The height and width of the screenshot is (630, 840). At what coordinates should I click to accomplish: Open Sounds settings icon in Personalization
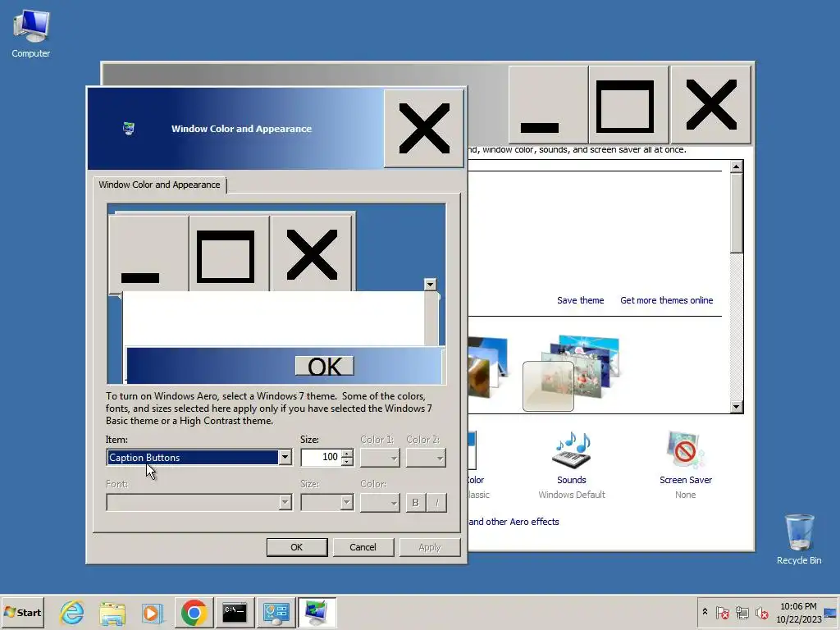pyautogui.click(x=572, y=450)
